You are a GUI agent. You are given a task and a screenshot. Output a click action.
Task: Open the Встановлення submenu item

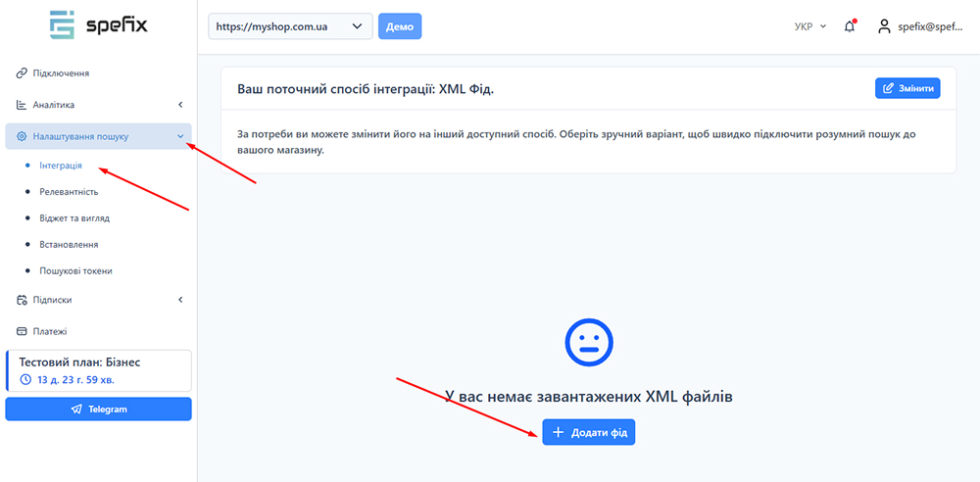pos(69,245)
